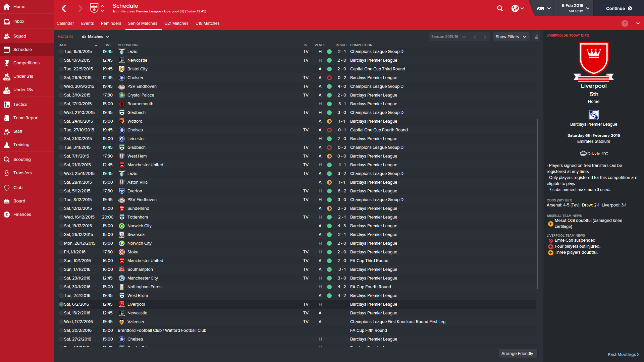Viewport: 644px width, 362px height.
Task: Select the radio circle for Tue, 15/9/2015
Action: (x=61, y=52)
